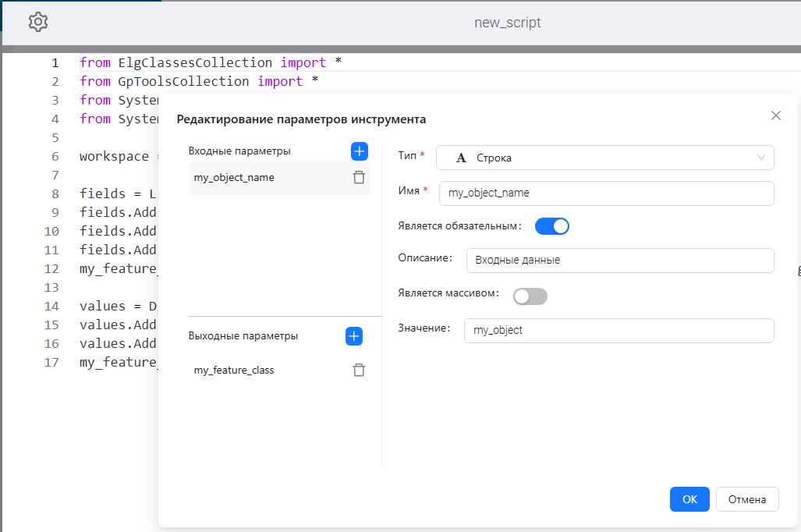801x532 pixels.
Task: Edit the 'Значение' value field
Action: point(618,330)
